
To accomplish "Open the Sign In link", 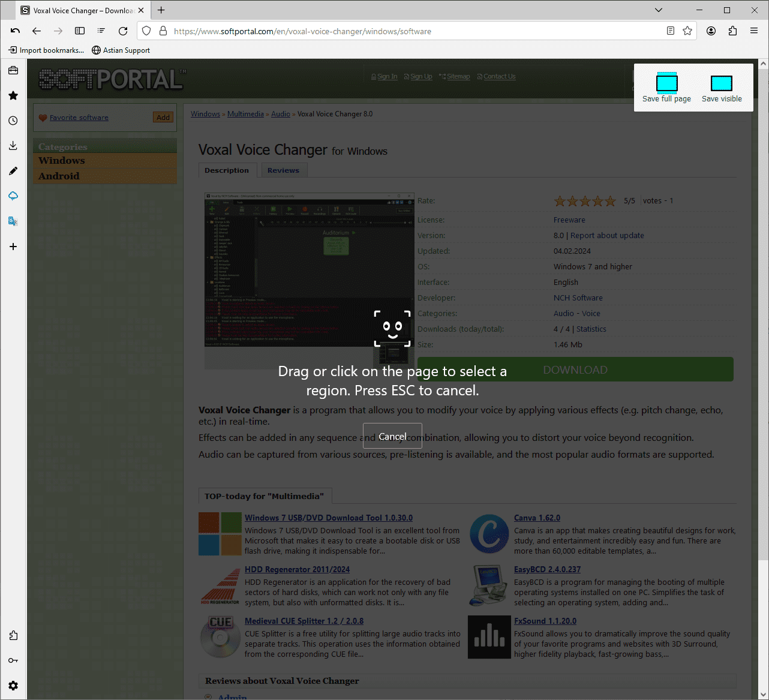I will coord(387,77).
